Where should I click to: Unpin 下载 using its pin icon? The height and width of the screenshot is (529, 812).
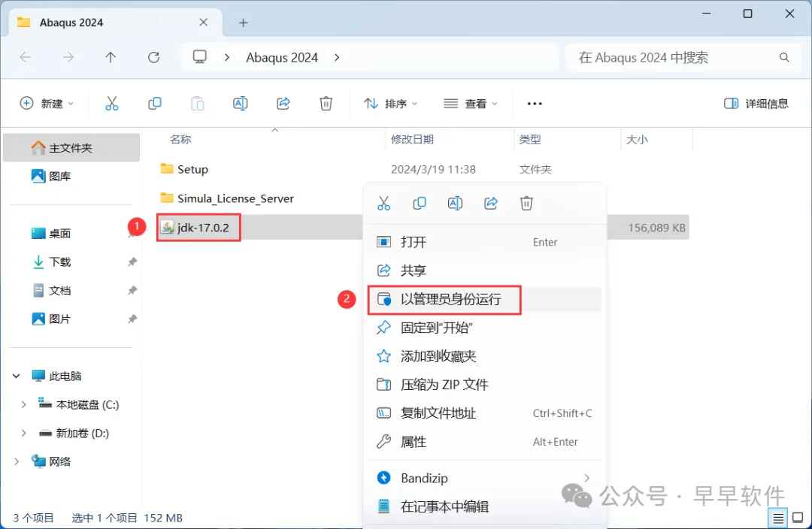tap(132, 262)
